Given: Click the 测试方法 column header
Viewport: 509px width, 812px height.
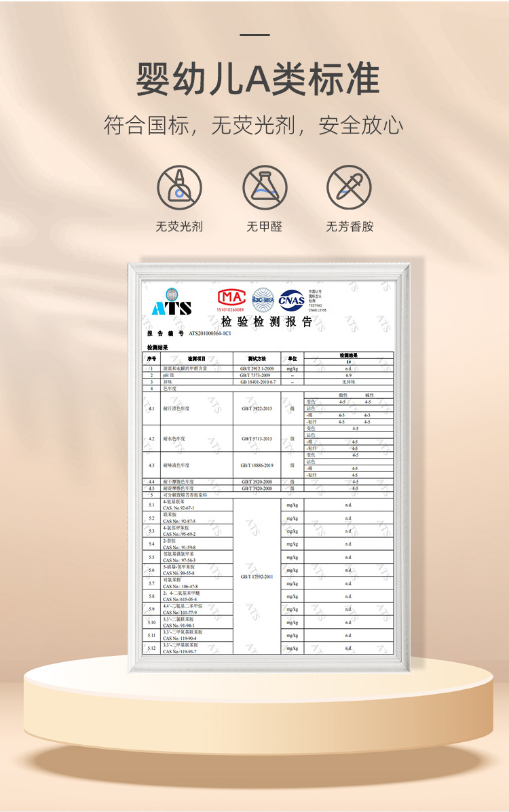Looking at the screenshot, I should click(257, 358).
